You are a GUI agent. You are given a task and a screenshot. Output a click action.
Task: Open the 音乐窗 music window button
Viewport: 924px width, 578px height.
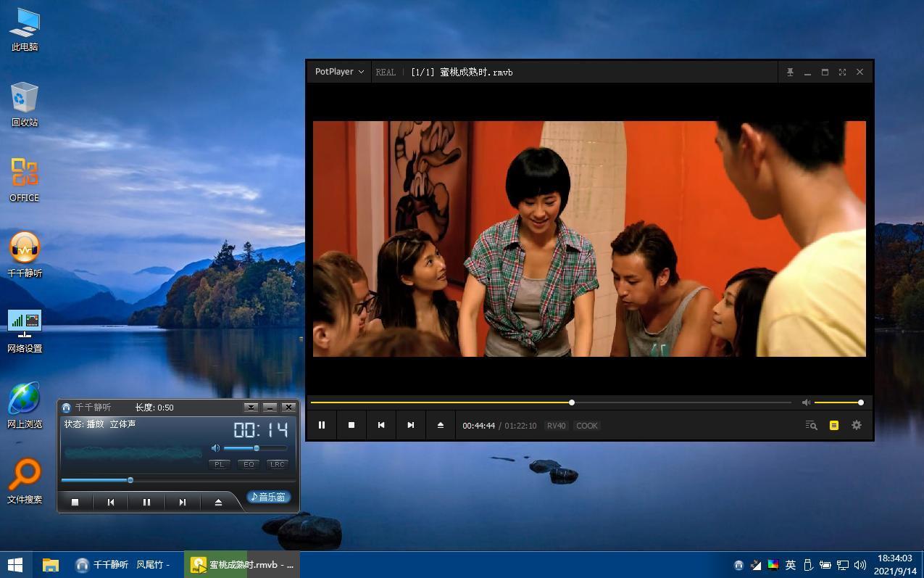coord(269,497)
